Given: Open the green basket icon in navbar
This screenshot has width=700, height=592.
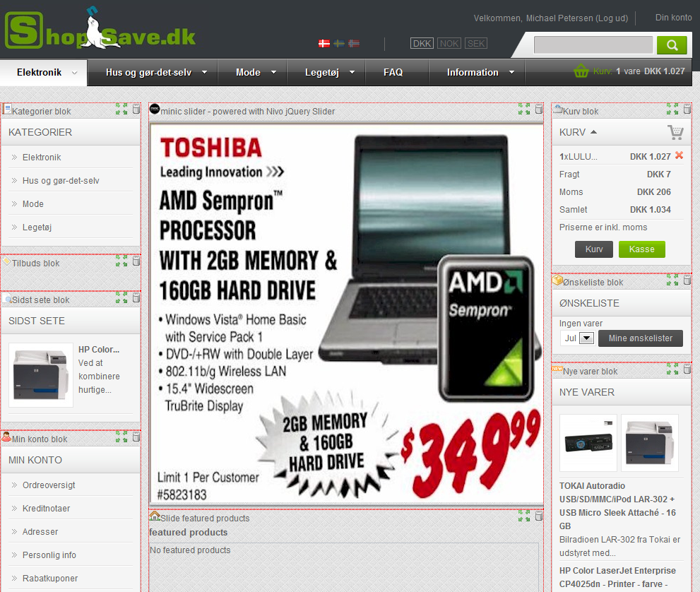Looking at the screenshot, I should [581, 71].
